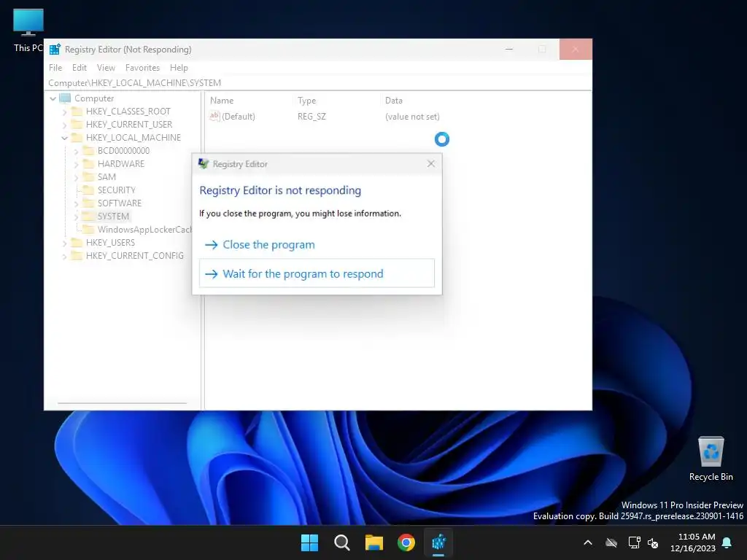
Task: Select the Computer root item
Action: (x=94, y=98)
